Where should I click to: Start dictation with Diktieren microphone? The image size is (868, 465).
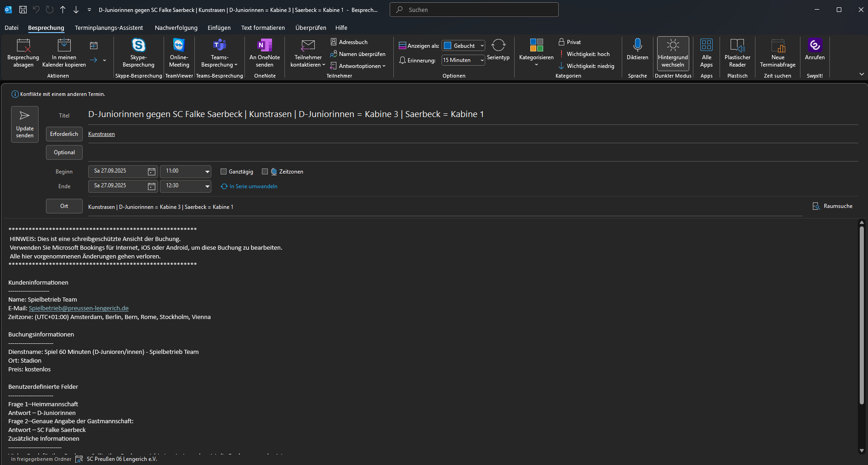[x=637, y=45]
